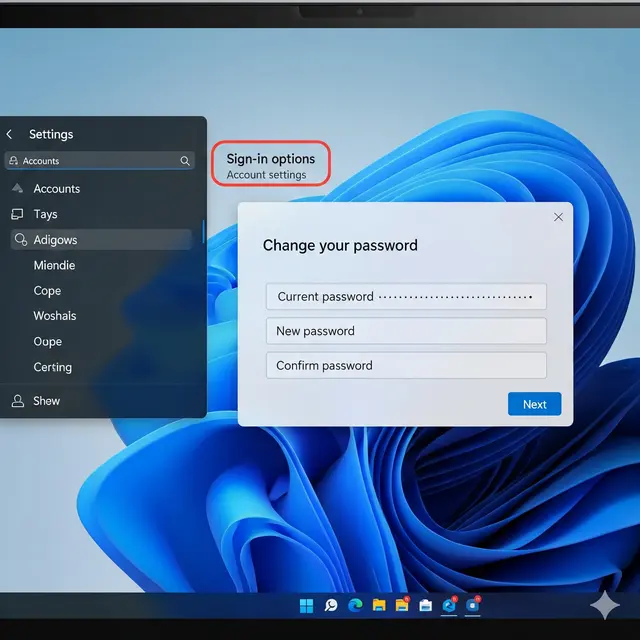Open the taskbar search chat icon

pos(331,605)
